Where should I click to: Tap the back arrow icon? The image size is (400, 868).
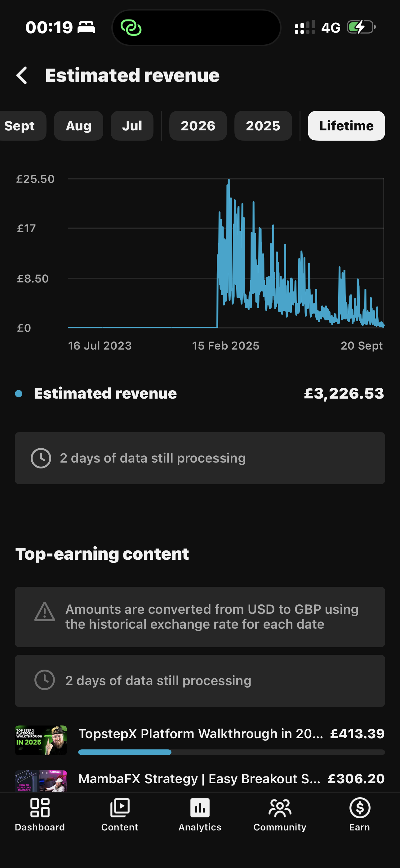coord(21,75)
